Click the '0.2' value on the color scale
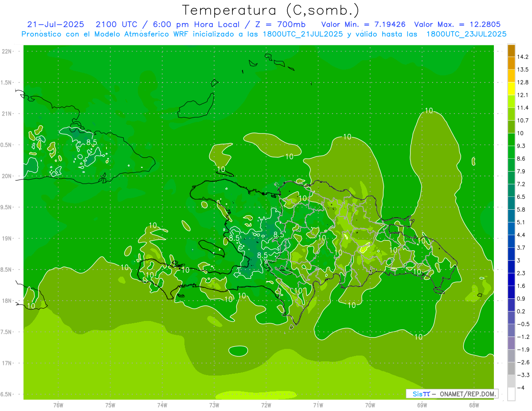 521,311
